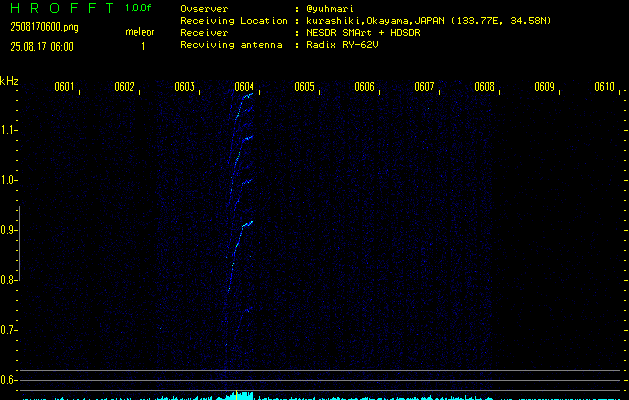The width and height of the screenshot is (629, 400).
Task: Select the filename 2508170600.png
Action: click(44, 27)
